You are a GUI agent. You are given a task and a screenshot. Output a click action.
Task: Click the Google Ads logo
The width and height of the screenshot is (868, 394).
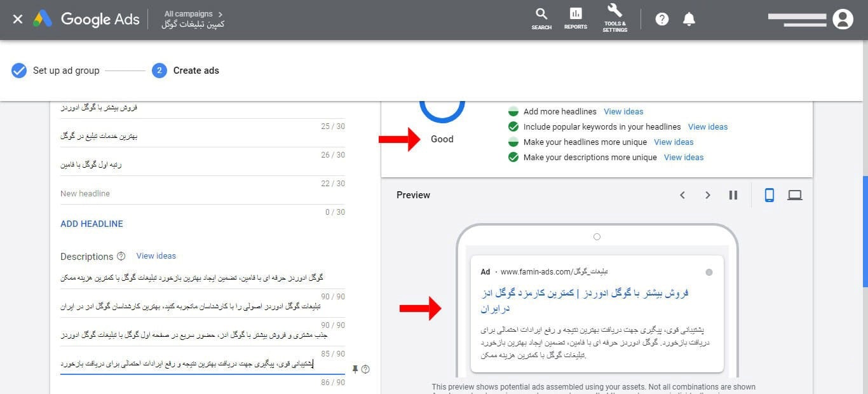coord(86,19)
